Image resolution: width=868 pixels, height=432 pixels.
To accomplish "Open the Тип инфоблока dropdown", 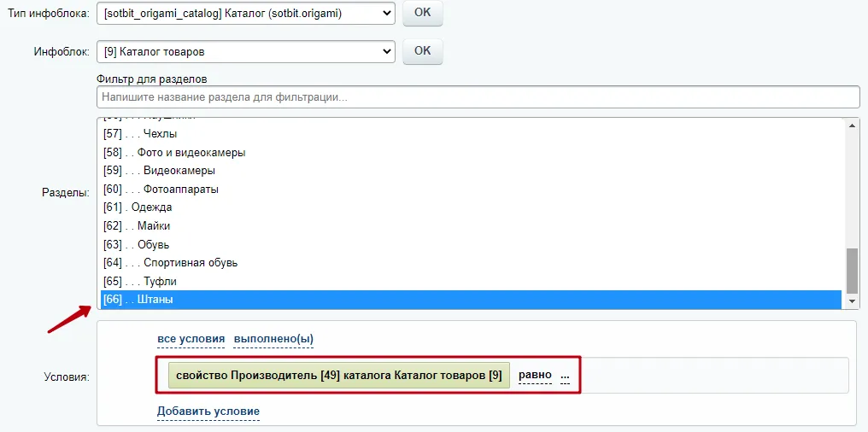I will coord(245,13).
